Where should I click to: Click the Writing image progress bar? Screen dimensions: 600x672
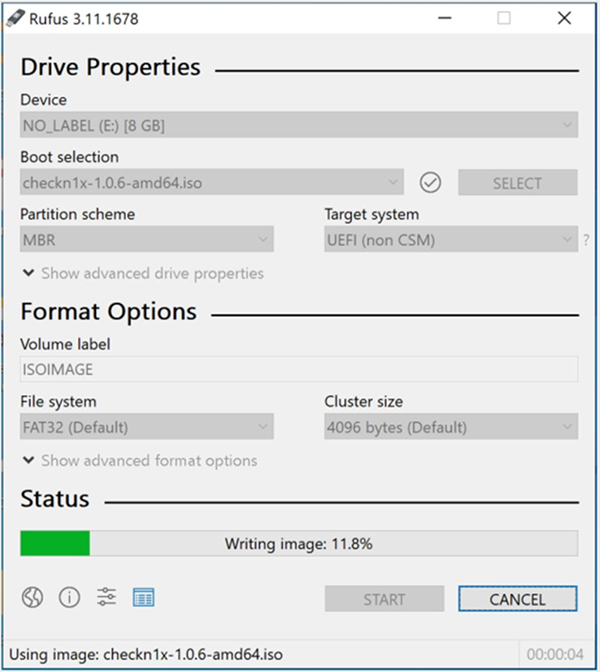[x=298, y=544]
